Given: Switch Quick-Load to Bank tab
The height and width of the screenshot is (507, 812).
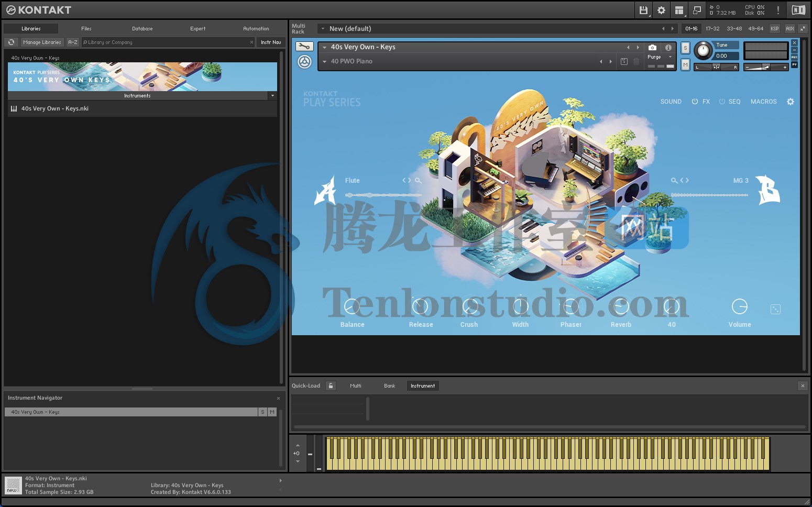Looking at the screenshot, I should click(x=390, y=386).
